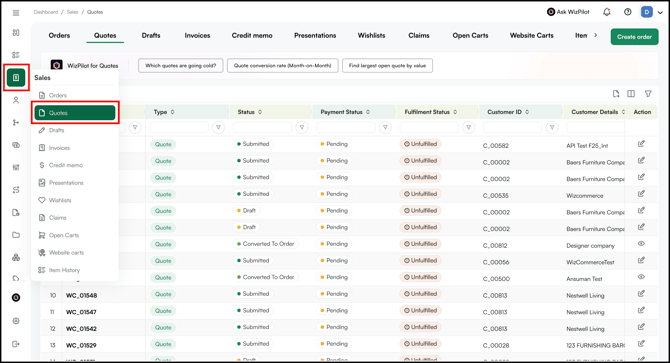The width and height of the screenshot is (670, 363).
Task: Edit the quote for WizCommerceTest customer
Action: 641,261
